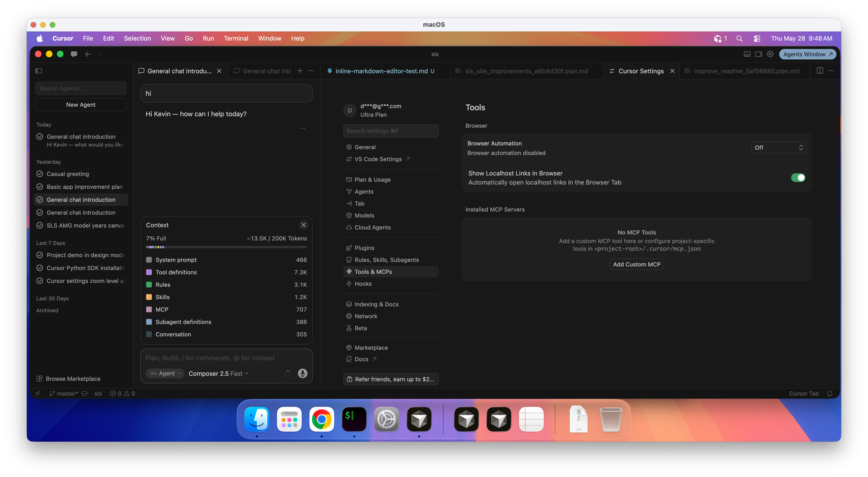The height and width of the screenshot is (477, 868).
Task: Click the New Agent button
Action: point(81,104)
